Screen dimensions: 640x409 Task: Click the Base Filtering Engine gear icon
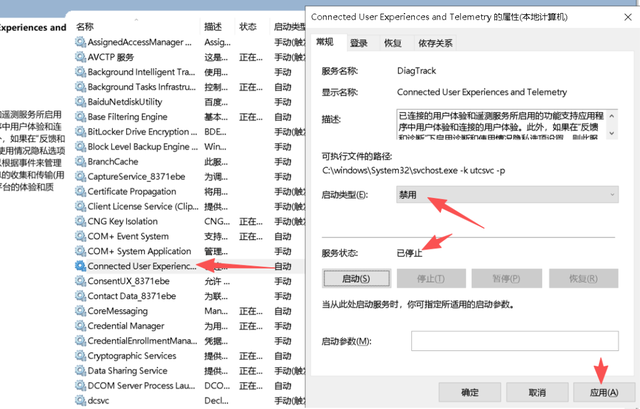(x=80, y=117)
